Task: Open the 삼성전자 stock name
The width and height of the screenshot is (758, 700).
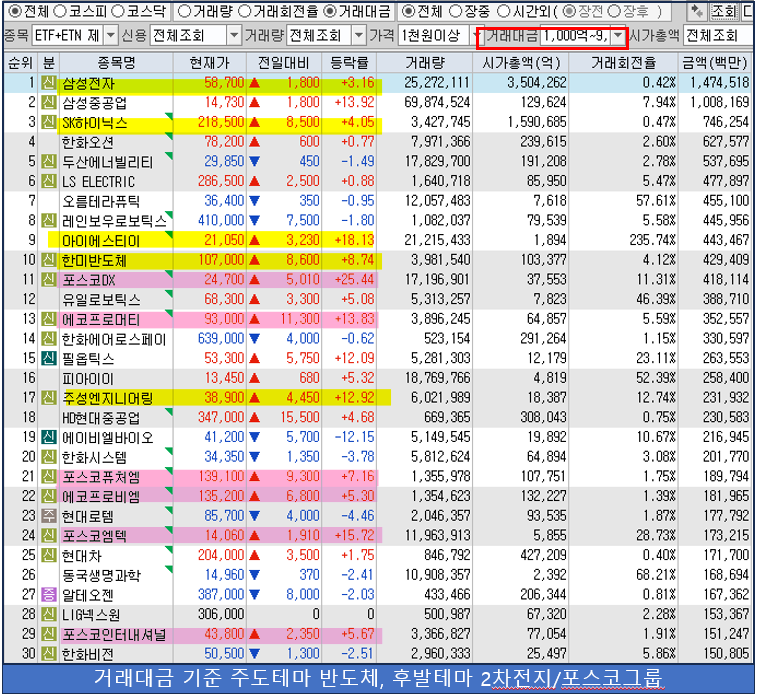Action: tap(88, 84)
